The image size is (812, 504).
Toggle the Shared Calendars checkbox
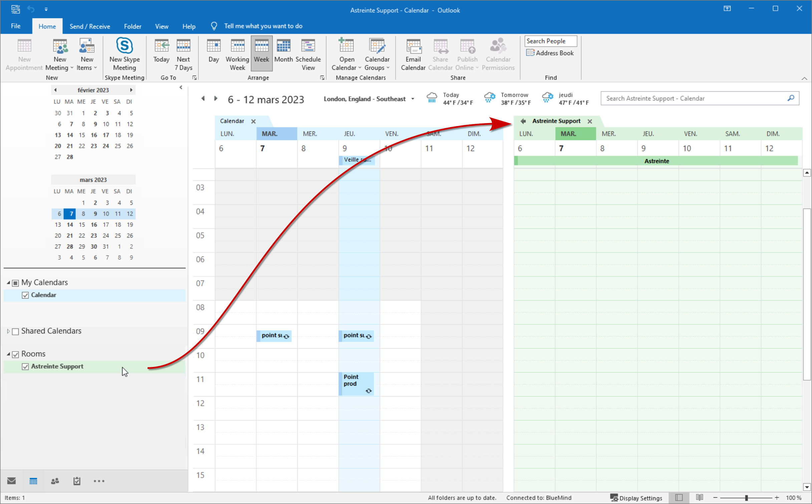pyautogui.click(x=15, y=331)
